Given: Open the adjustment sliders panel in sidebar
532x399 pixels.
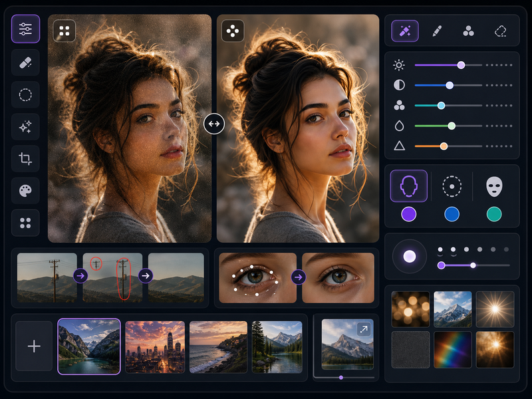Looking at the screenshot, I should point(25,29).
